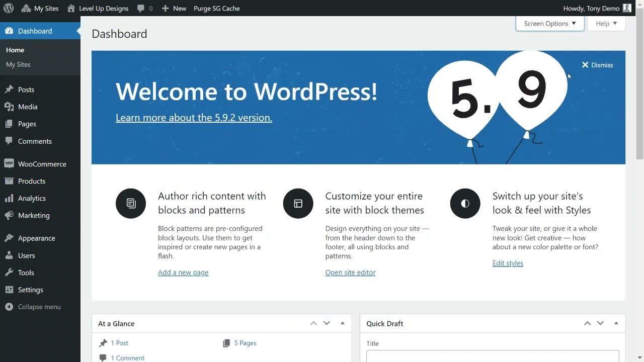Click the blocks and patterns round icon
Screen dimensions: 644x362
131,203
